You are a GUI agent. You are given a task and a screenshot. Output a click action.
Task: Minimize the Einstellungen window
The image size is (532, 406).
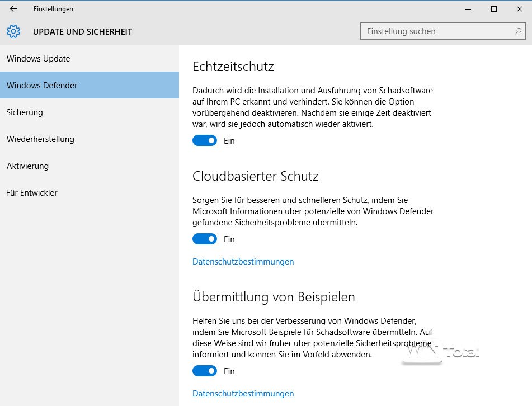pyautogui.click(x=468, y=9)
